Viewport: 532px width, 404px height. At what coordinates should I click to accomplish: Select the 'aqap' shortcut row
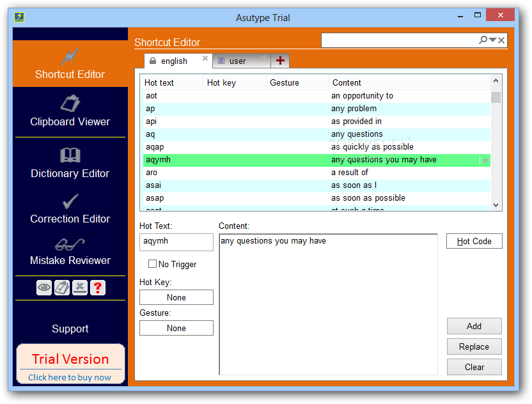[x=317, y=147]
